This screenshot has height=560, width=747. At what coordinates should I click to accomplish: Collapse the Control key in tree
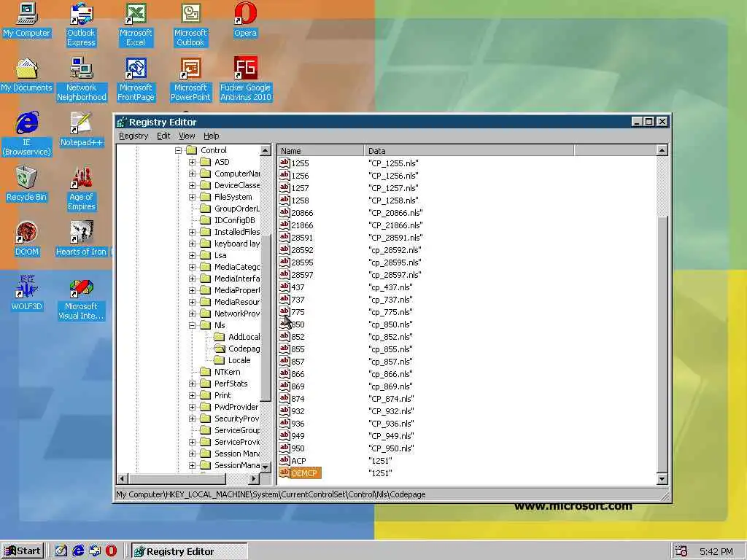[178, 150]
